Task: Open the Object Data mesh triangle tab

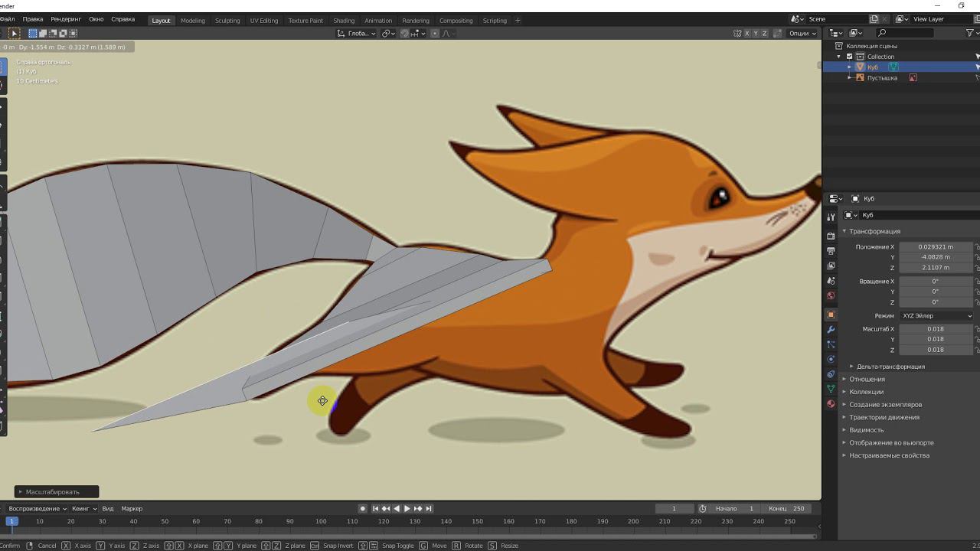Action: pyautogui.click(x=831, y=390)
